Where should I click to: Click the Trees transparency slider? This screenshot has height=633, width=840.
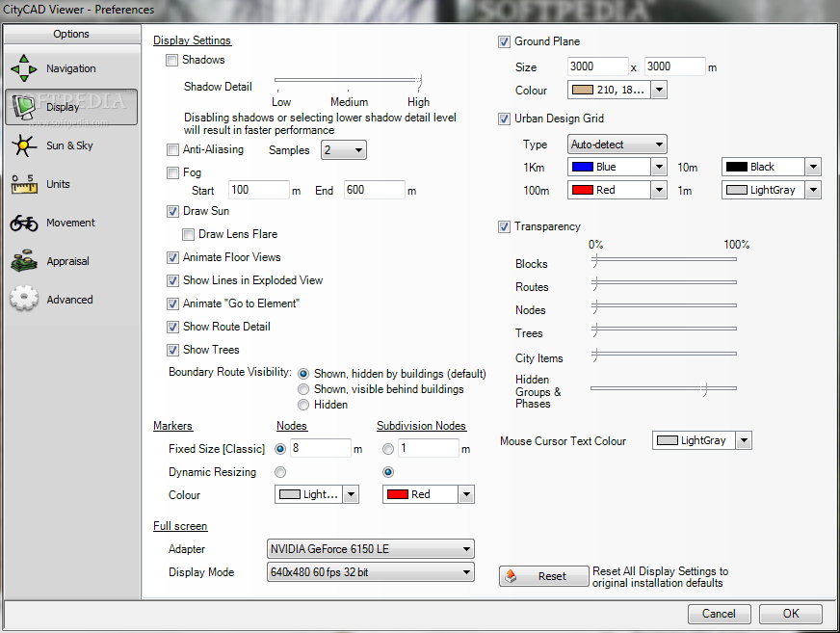664,329
